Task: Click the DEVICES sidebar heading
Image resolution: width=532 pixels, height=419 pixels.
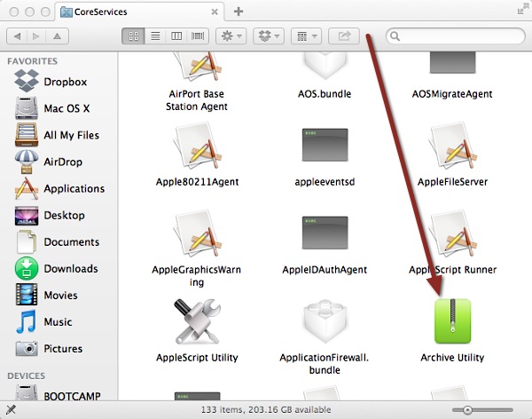Action: [x=26, y=376]
